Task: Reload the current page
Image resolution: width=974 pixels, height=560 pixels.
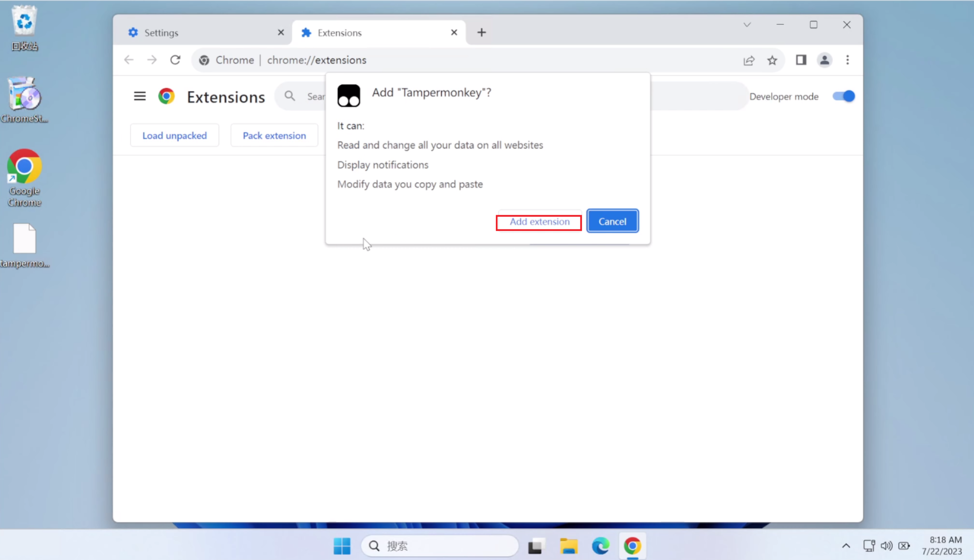Action: 175,60
